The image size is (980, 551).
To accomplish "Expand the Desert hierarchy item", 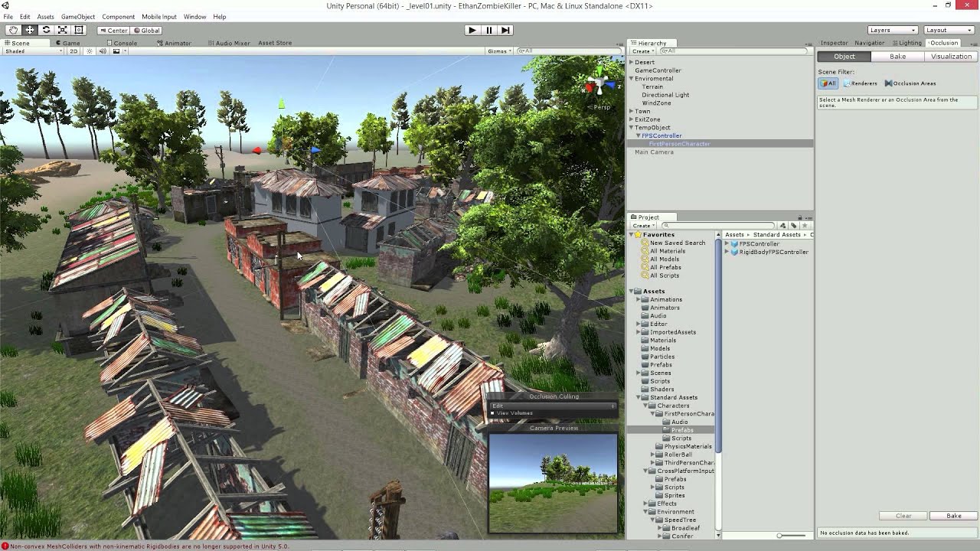I will [x=631, y=62].
